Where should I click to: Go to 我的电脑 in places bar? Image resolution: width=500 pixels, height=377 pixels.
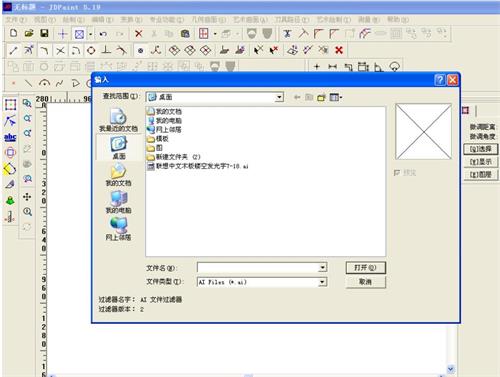118,202
